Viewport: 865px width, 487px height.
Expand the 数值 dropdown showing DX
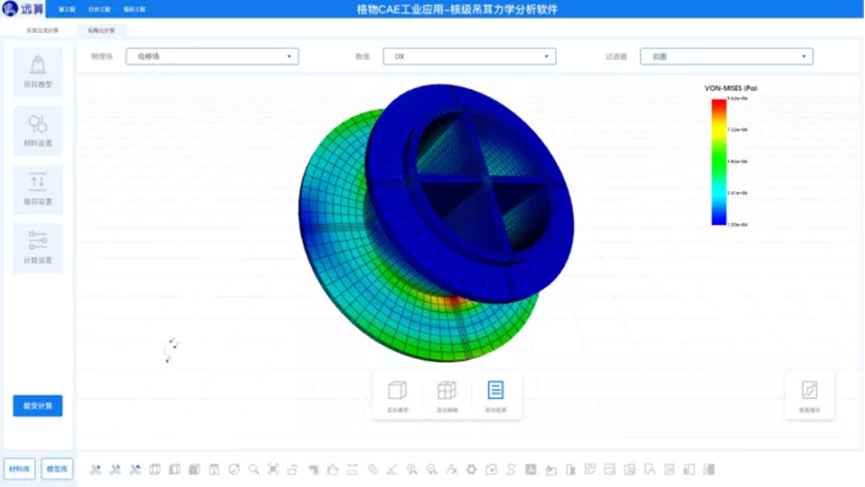pos(469,56)
